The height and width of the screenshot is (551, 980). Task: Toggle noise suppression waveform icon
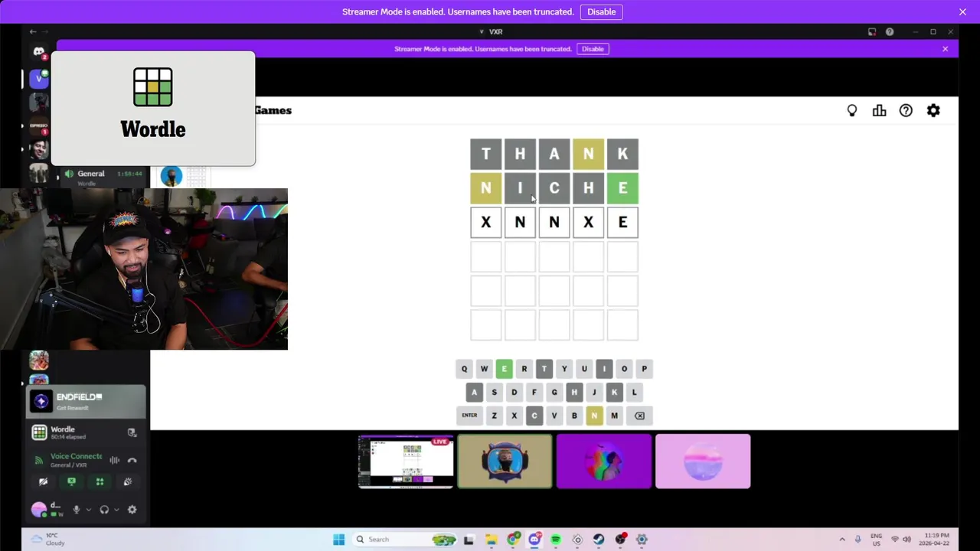click(x=114, y=460)
